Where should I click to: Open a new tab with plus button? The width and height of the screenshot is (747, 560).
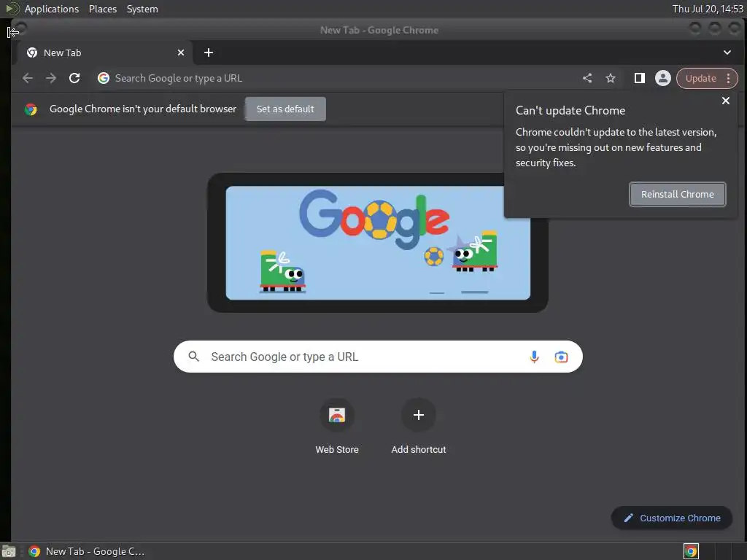tap(209, 52)
